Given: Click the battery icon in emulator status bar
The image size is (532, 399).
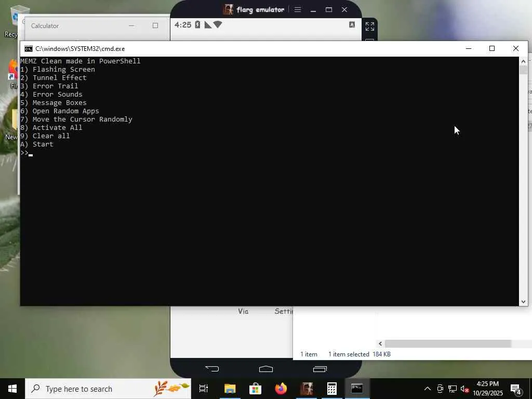Looking at the screenshot, I should [x=197, y=25].
